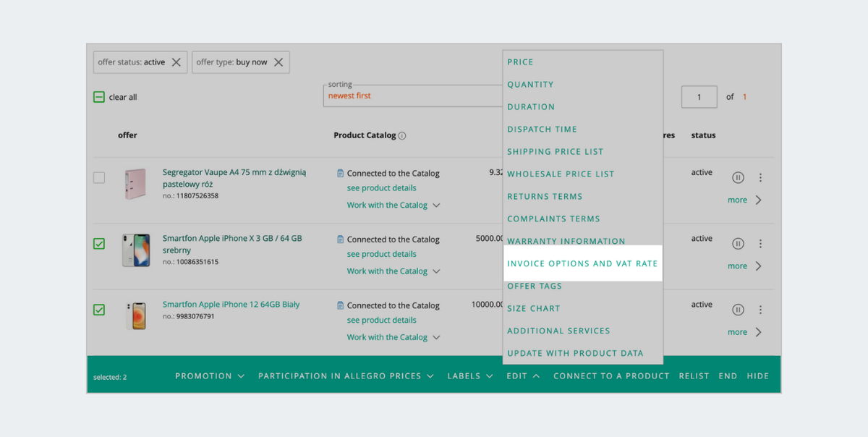Screen dimensions: 868x437
Task: Click the Relist button
Action: (x=694, y=376)
